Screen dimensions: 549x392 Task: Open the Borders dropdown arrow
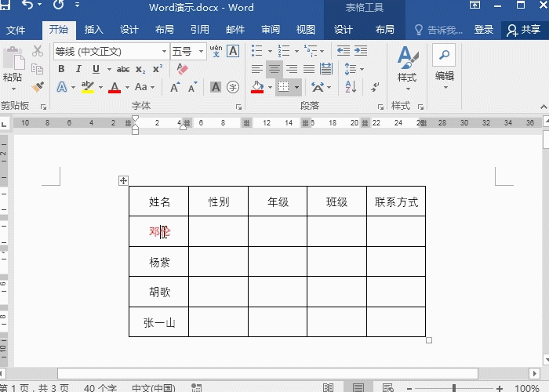[x=296, y=87]
